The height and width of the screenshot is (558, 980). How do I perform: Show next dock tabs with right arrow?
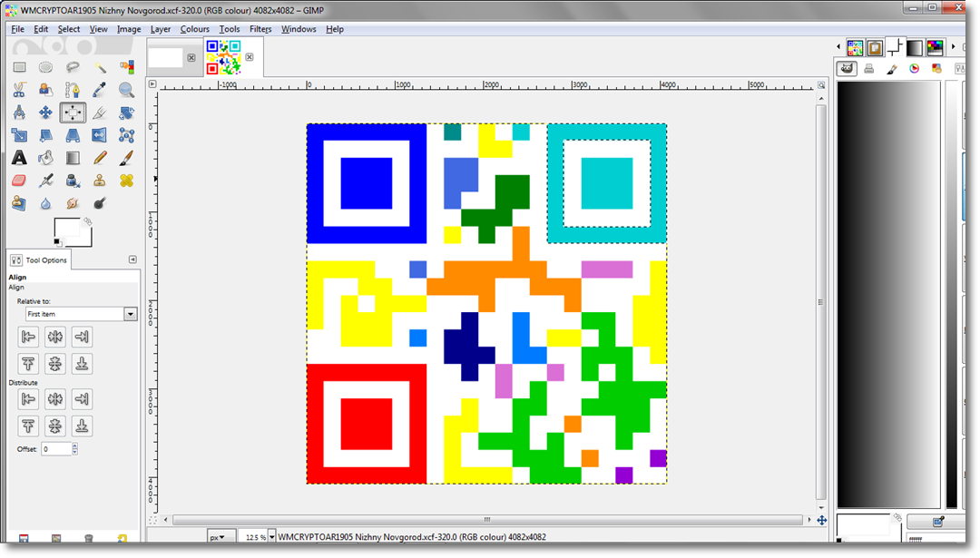[953, 47]
